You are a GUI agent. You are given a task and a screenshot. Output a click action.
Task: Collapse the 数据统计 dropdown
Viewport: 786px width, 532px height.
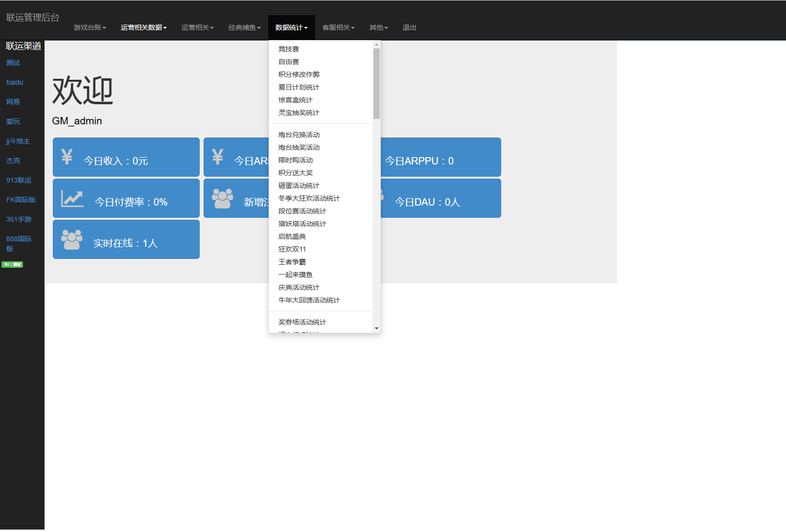291,27
